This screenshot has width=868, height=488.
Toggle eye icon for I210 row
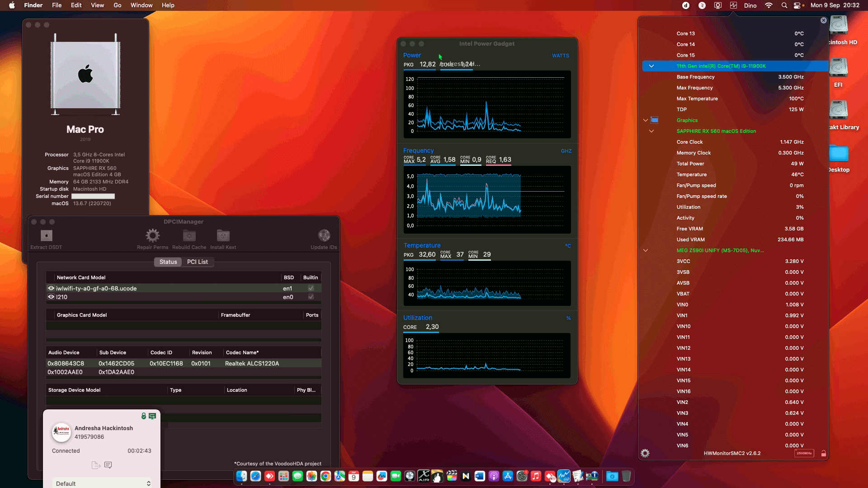(x=51, y=297)
